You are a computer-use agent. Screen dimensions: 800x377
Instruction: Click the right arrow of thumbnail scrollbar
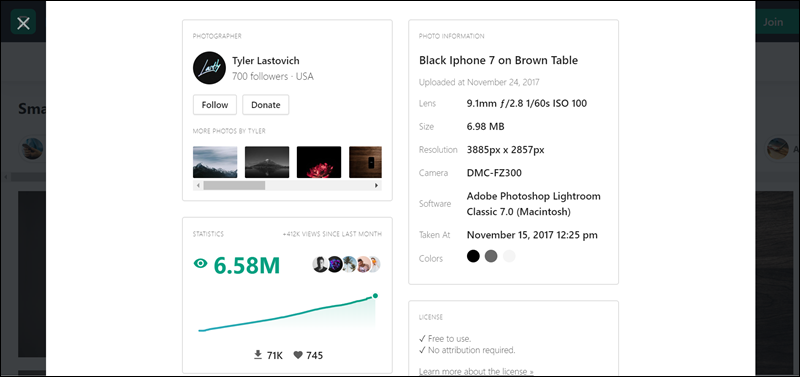click(377, 186)
